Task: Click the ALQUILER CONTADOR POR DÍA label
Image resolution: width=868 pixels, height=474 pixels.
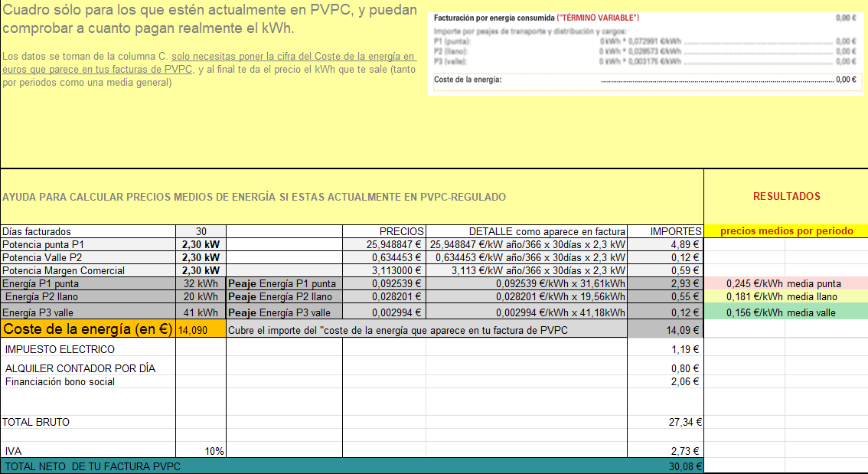Action: pyautogui.click(x=80, y=368)
